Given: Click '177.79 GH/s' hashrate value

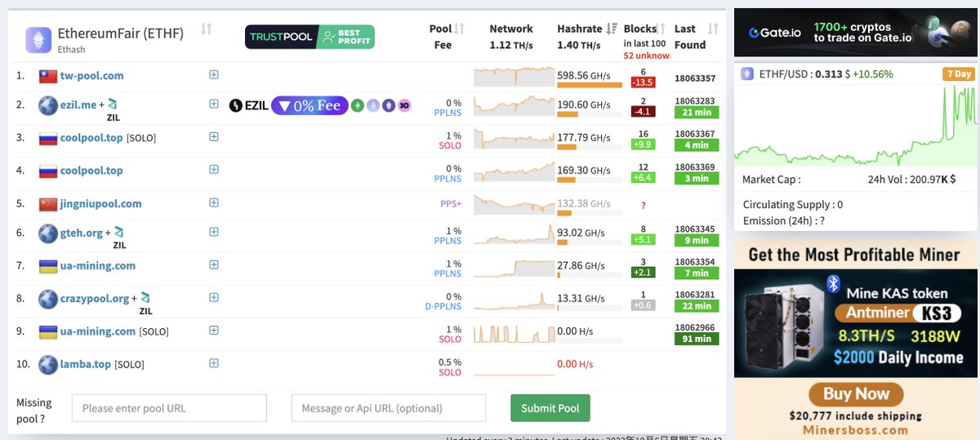Looking at the screenshot, I should tap(583, 137).
